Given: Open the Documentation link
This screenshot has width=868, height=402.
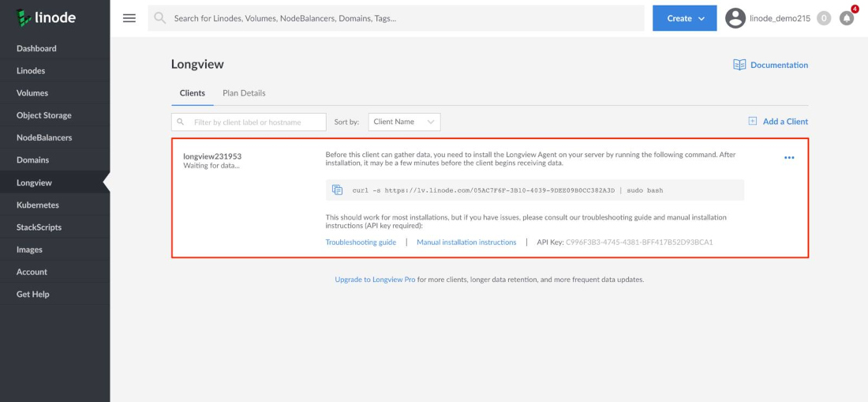Looking at the screenshot, I should (x=779, y=65).
